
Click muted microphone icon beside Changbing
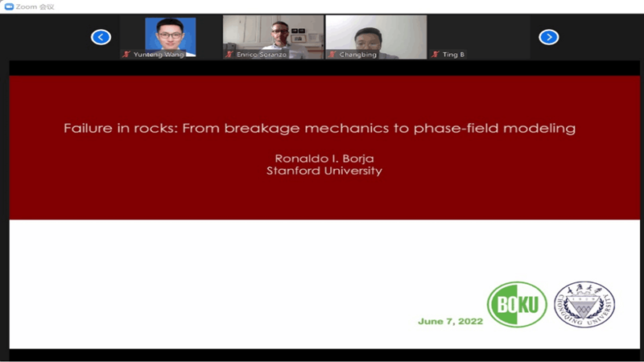pos(332,54)
